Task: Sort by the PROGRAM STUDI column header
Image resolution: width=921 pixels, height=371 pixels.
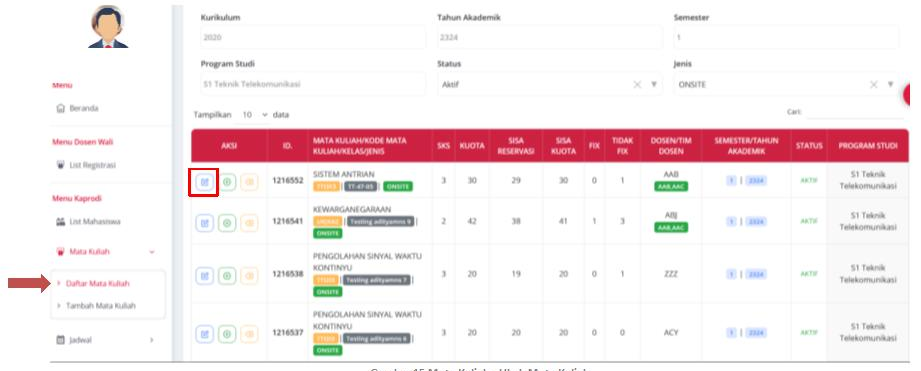Action: point(868,146)
